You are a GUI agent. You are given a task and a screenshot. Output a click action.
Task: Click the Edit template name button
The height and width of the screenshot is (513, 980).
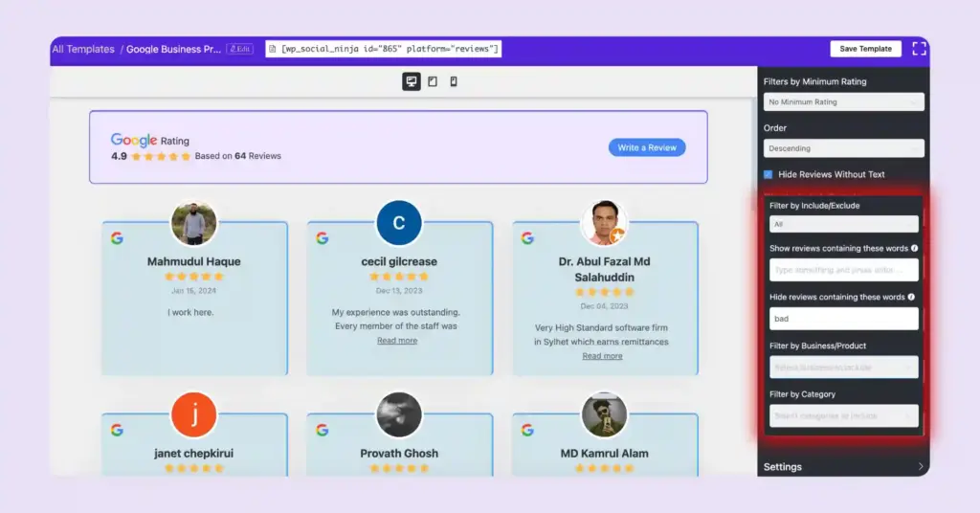240,49
